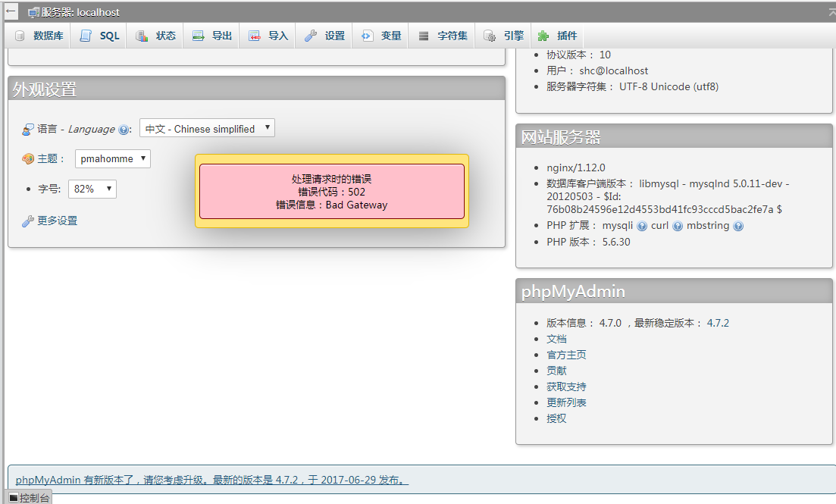Viewport: 836px width, 504px height.
Task: Open the 状态 tab
Action: pos(155,36)
